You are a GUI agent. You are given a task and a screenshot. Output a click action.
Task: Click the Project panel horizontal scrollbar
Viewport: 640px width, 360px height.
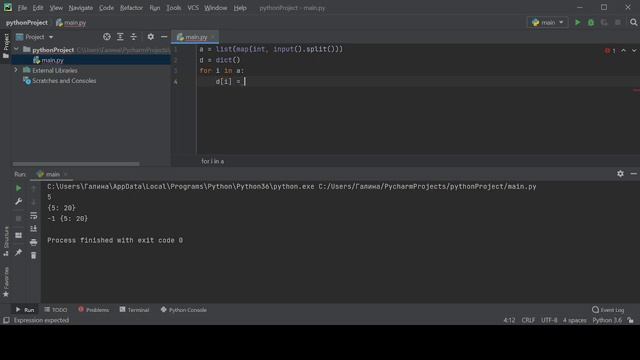[76, 164]
